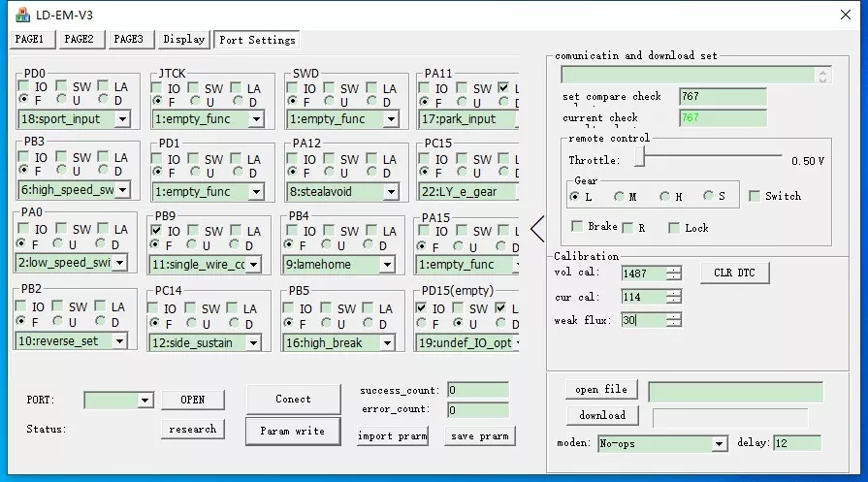This screenshot has width=868, height=482.
Task: Switch to the Display tab
Action: tap(183, 39)
